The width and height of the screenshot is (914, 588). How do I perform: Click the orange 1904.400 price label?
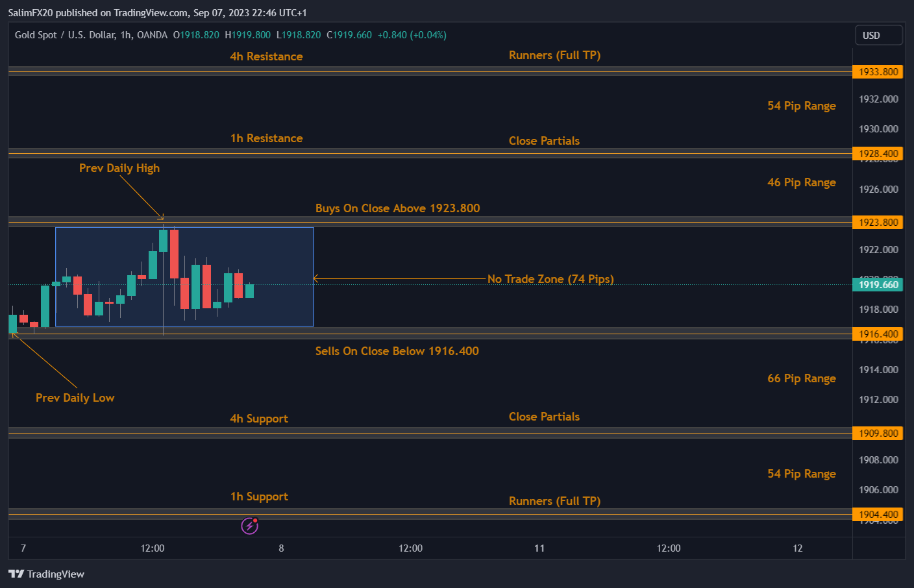point(878,514)
